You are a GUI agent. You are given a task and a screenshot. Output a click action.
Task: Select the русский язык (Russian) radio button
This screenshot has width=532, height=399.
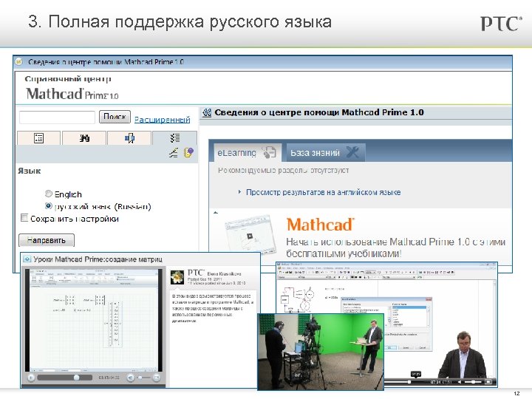(49, 206)
